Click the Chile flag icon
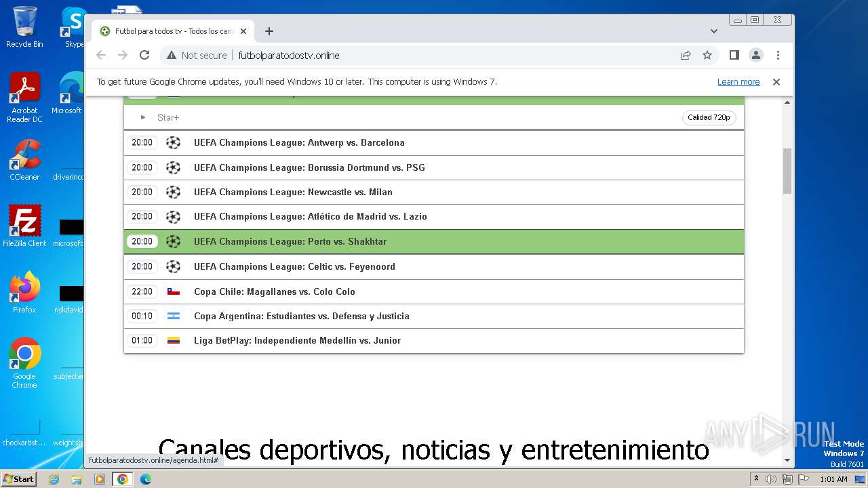Image resolution: width=868 pixels, height=488 pixels. coord(174,291)
